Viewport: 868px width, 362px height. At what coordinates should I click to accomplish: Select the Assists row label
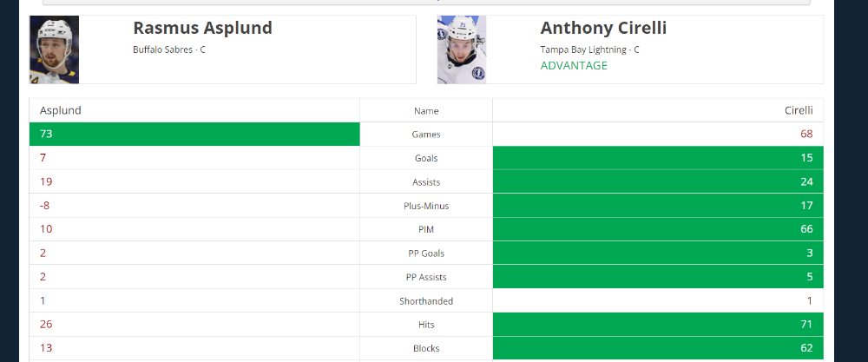click(426, 182)
